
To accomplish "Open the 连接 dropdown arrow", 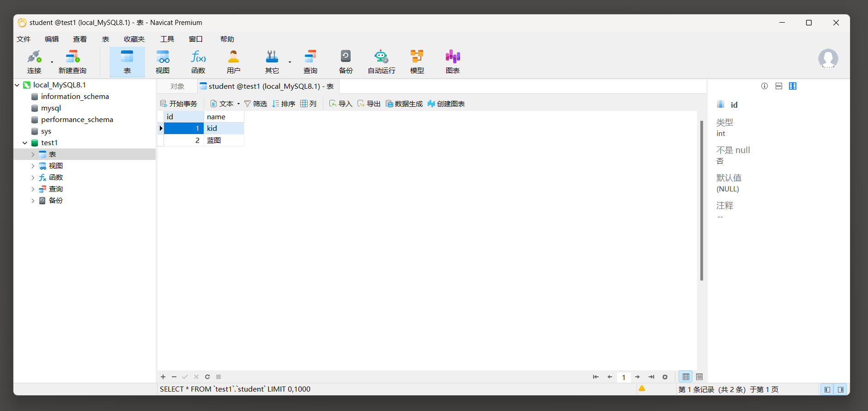I will (52, 62).
